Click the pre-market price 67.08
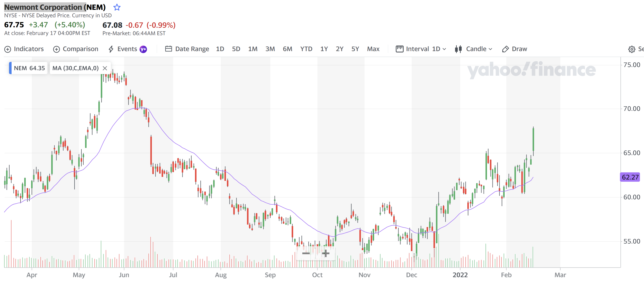The image size is (644, 286). pyautogui.click(x=112, y=25)
